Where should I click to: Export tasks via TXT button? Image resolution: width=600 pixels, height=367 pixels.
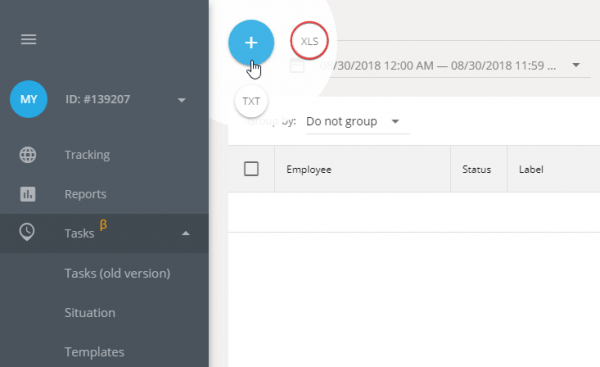tap(251, 101)
